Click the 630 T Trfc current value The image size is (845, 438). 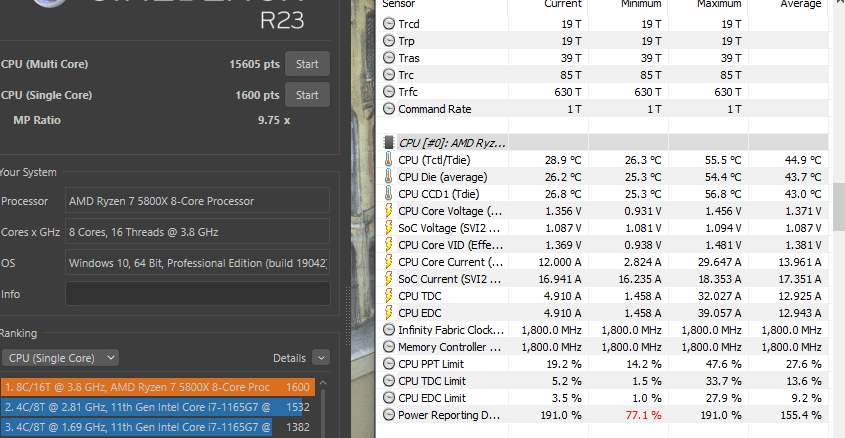tap(568, 92)
